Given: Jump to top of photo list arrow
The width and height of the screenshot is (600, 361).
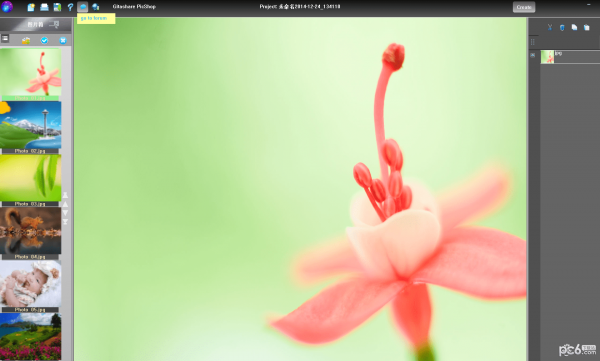Looking at the screenshot, I should click(x=65, y=195).
